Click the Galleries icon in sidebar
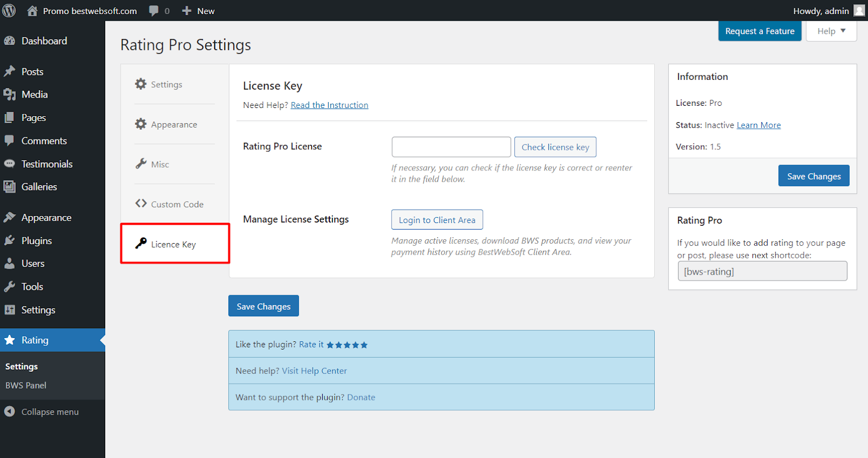Viewport: 868px width, 458px height. point(10,187)
